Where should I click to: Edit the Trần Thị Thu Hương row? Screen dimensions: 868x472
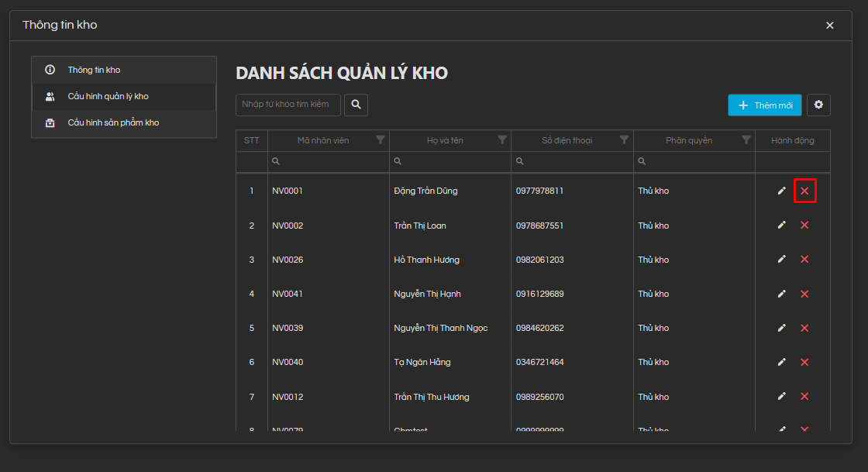point(782,397)
